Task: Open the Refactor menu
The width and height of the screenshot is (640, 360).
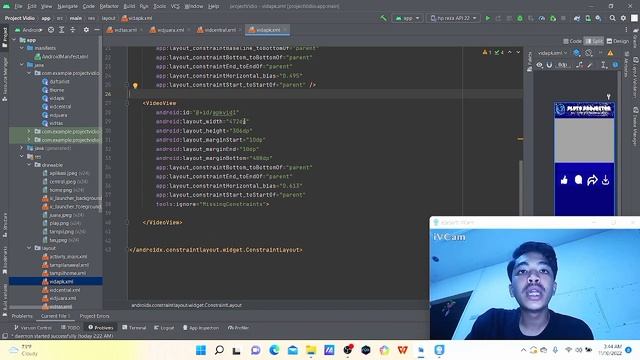Action: click(109, 6)
